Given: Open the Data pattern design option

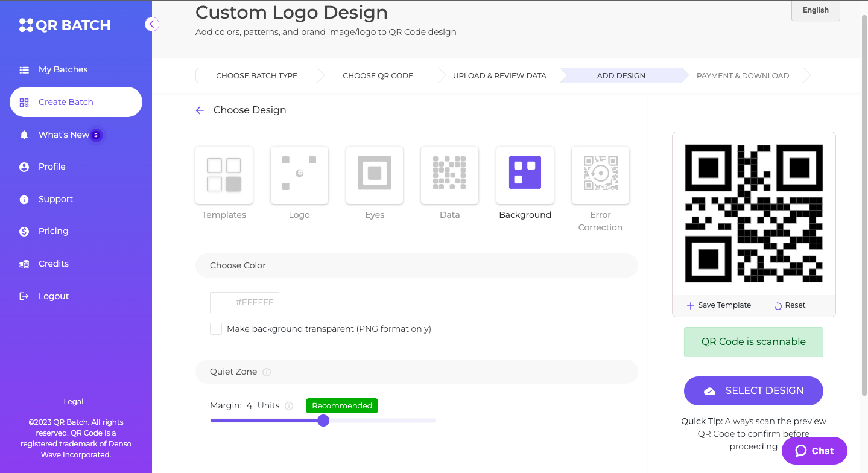Looking at the screenshot, I should click(x=450, y=175).
